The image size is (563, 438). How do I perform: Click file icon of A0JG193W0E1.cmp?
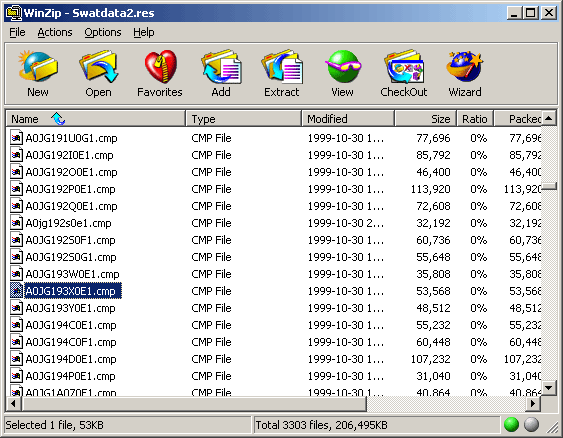(16, 274)
